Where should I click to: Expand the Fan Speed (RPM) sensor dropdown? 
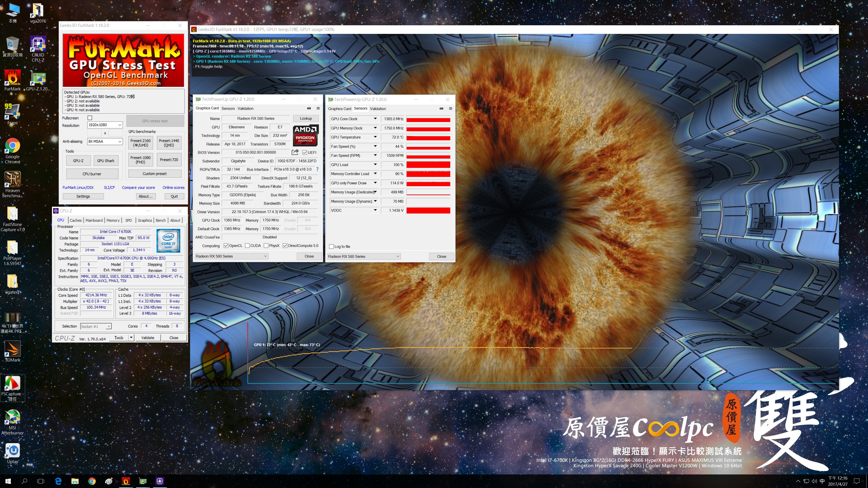click(375, 156)
